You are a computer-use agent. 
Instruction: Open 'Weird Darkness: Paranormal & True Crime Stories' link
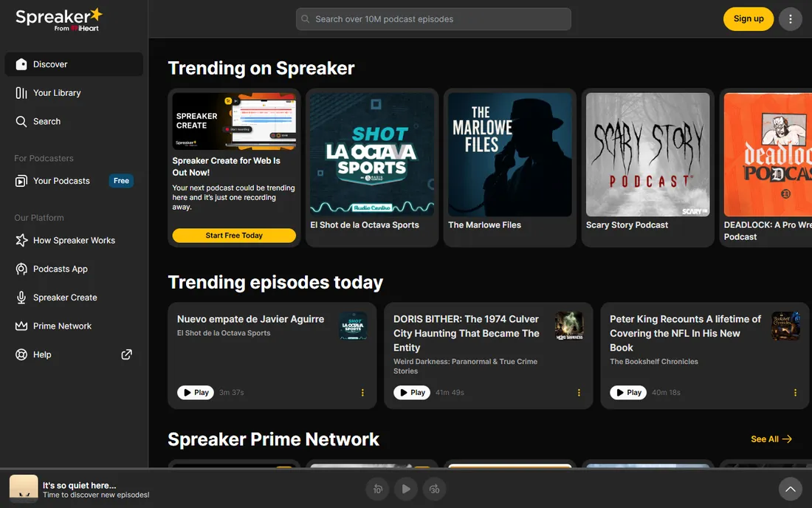point(465,366)
